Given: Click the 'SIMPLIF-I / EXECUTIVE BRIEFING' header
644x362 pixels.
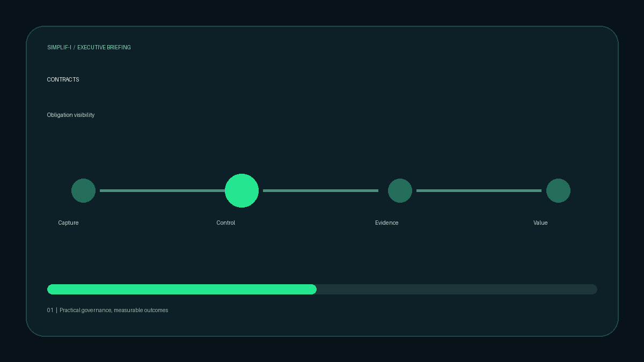Looking at the screenshot, I should (89, 47).
